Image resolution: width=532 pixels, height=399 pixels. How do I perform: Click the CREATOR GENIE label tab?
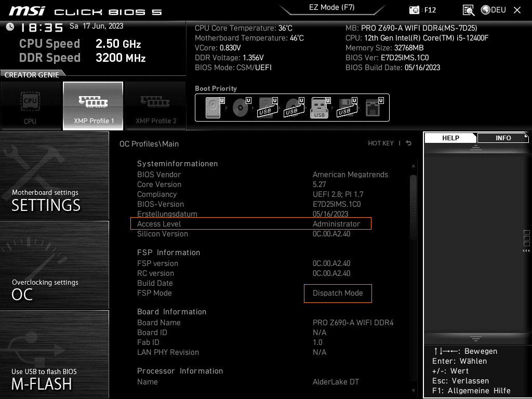point(32,75)
